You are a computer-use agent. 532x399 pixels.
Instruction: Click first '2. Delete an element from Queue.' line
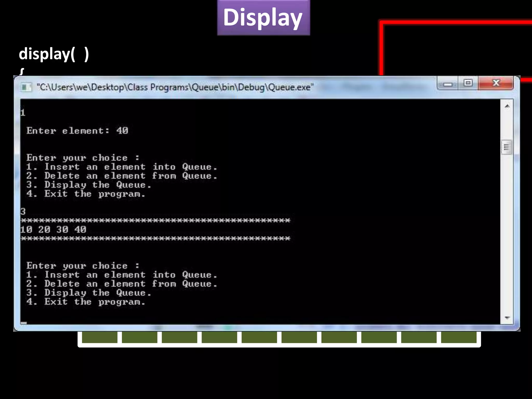121,176
